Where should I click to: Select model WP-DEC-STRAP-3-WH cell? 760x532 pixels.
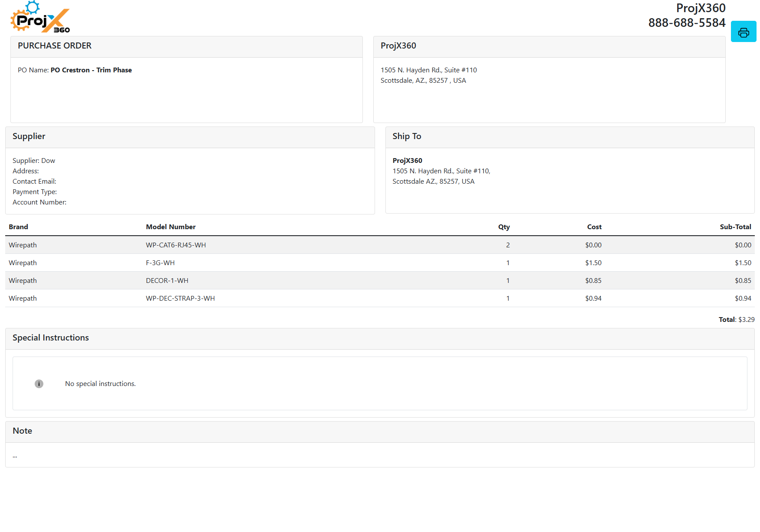pos(180,298)
